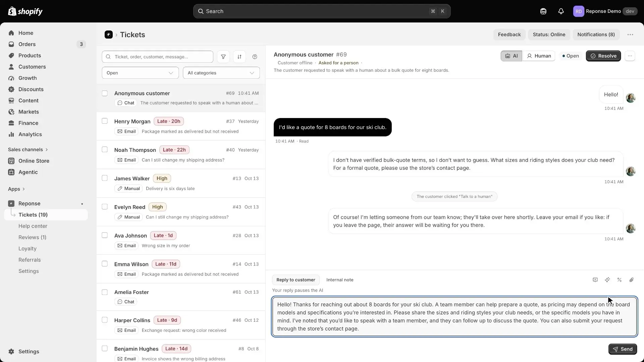Expand the Apps section
The width and height of the screenshot is (644, 362).
pyautogui.click(x=16, y=189)
